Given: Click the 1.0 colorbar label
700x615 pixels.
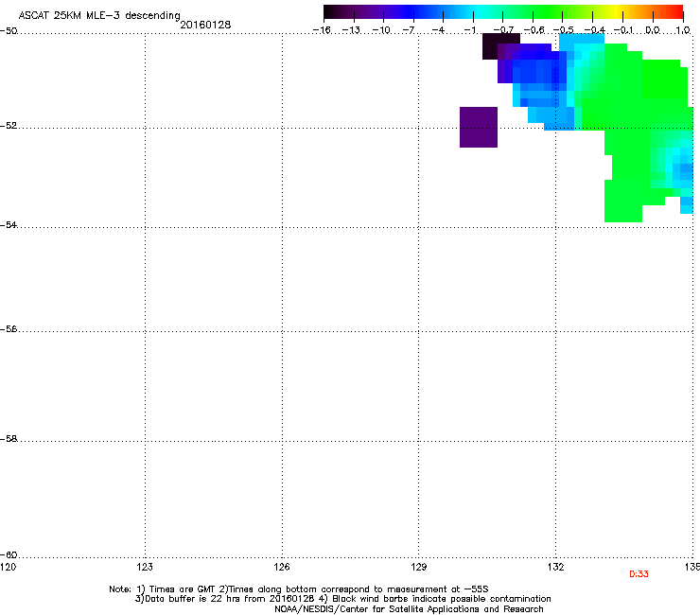Looking at the screenshot, I should click(x=683, y=30).
